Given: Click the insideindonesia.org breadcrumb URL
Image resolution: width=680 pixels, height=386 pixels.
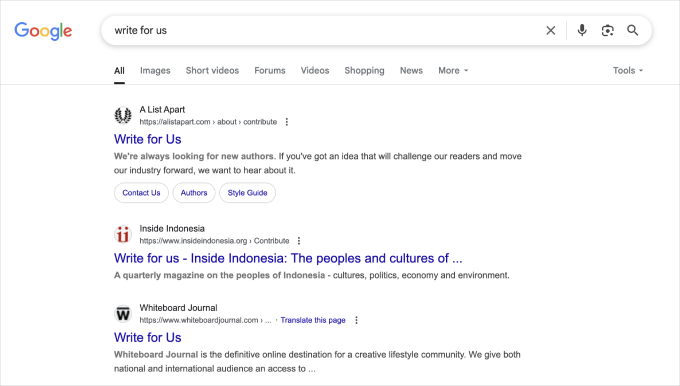Looking at the screenshot, I should tap(214, 241).
